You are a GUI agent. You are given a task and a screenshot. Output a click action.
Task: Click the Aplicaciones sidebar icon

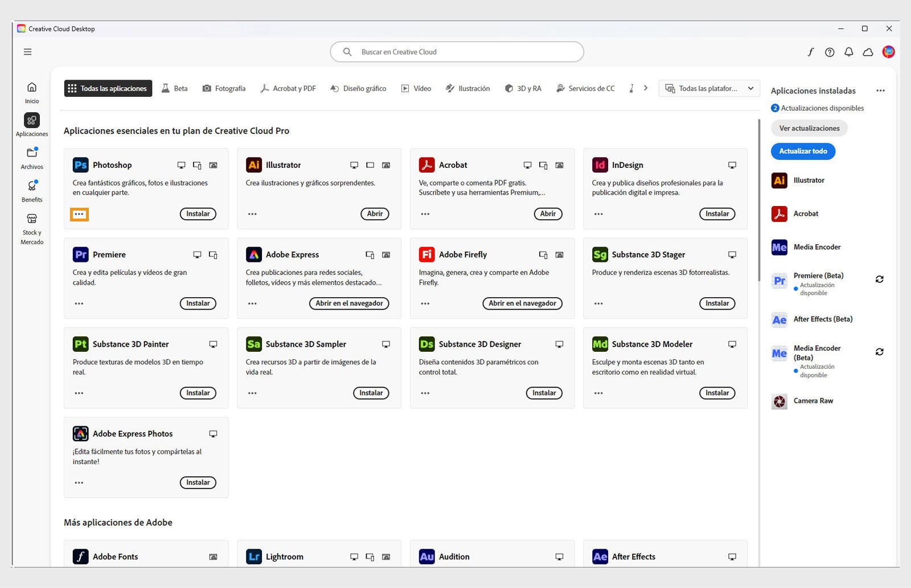click(x=32, y=120)
